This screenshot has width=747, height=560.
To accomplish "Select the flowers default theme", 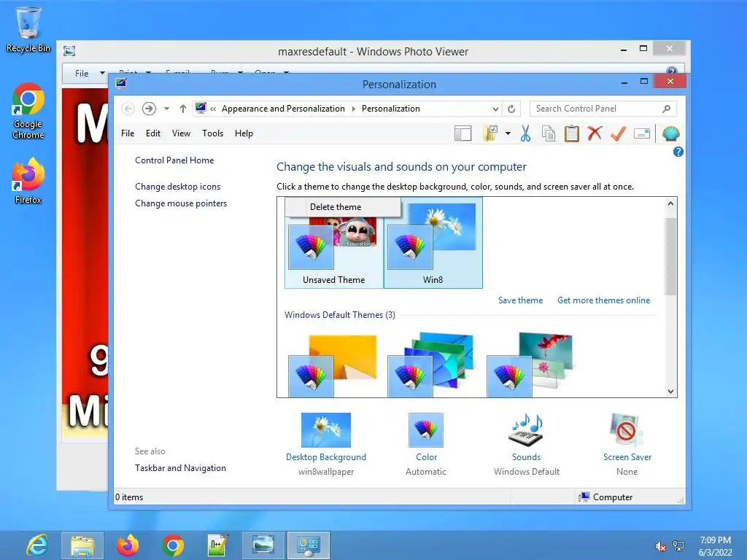I will point(530,365).
